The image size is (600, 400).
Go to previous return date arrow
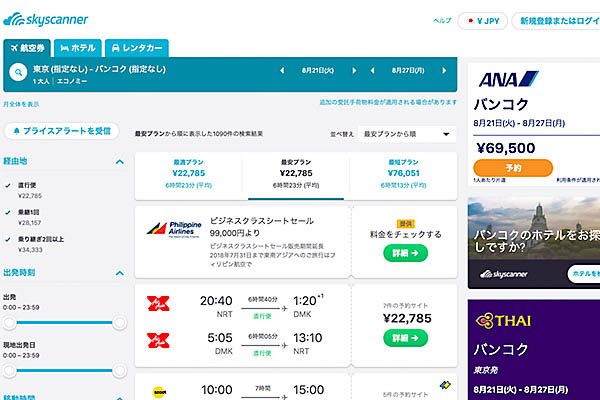pyautogui.click(x=372, y=70)
